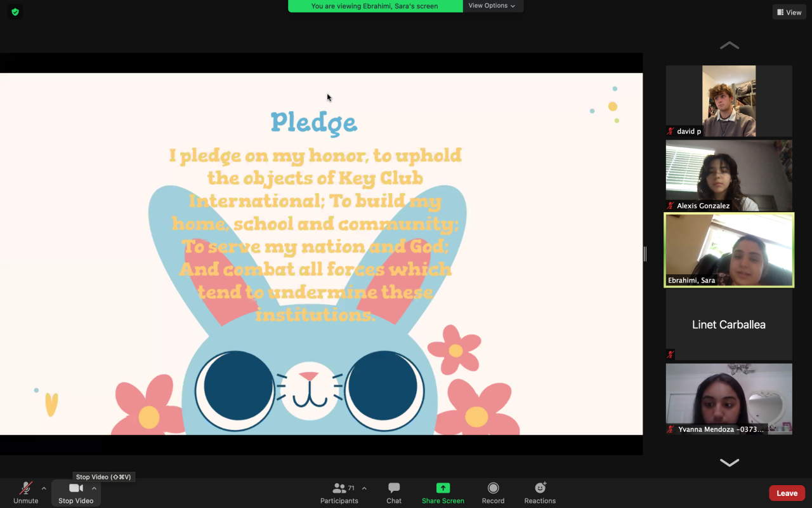This screenshot has width=812, height=508.
Task: Click the muted mic icon on Alexis Gonzalez's tile
Action: 671,206
